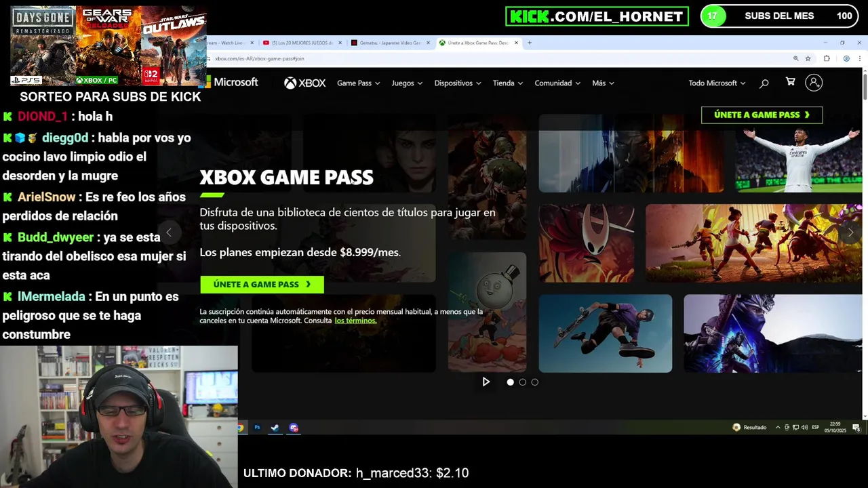Close the Xbox Game Pass tab
Screen dimensions: 868x488
[x=516, y=43]
